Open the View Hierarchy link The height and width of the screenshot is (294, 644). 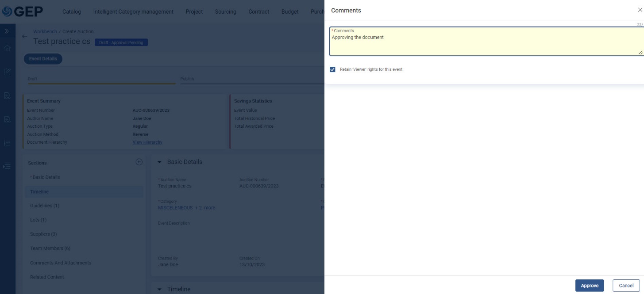147,142
